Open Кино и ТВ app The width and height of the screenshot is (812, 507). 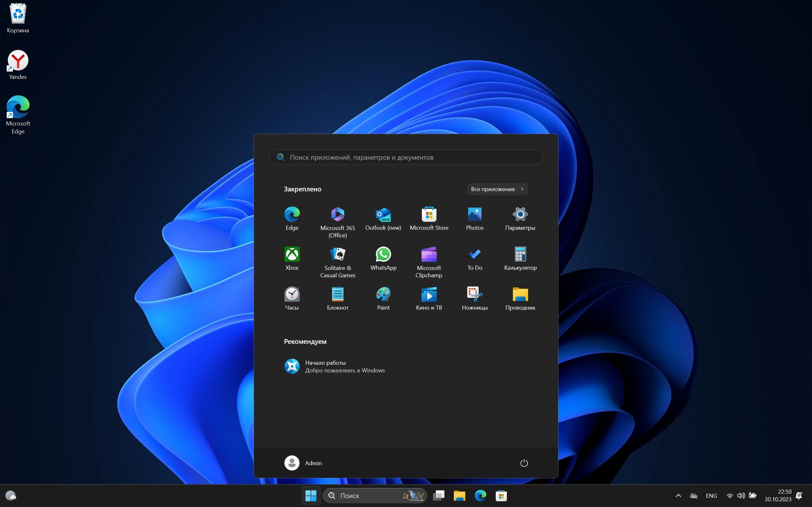429,298
